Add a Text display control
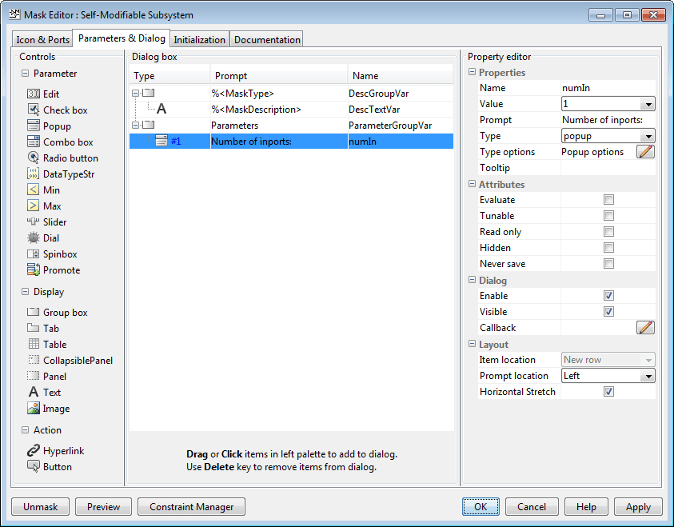The image size is (674, 527). tap(44, 392)
